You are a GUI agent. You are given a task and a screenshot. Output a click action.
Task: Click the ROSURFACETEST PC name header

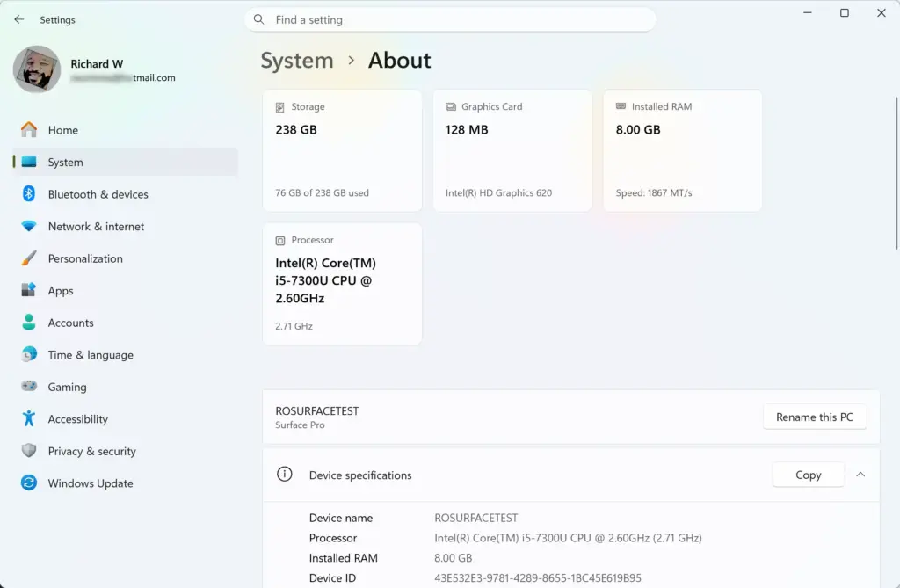coord(316,411)
